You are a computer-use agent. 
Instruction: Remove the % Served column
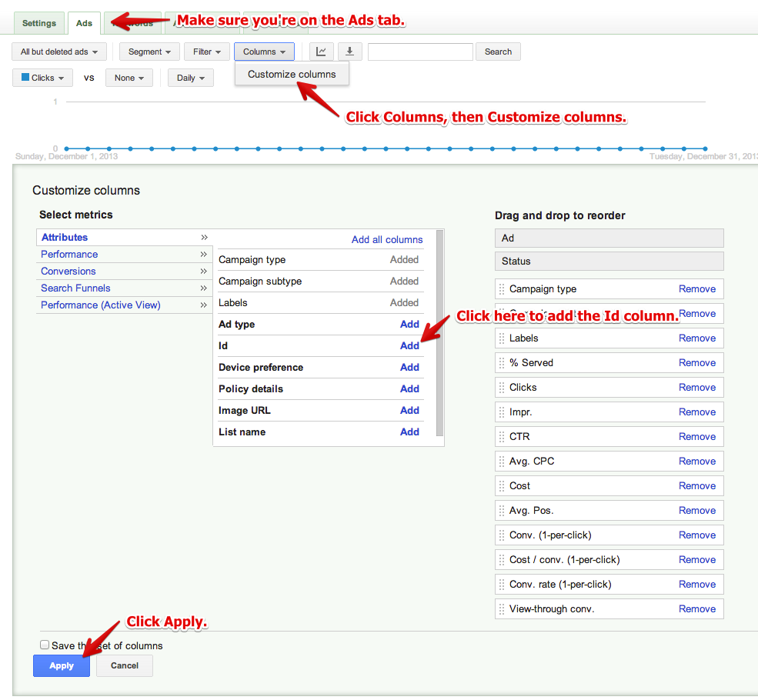coord(696,363)
